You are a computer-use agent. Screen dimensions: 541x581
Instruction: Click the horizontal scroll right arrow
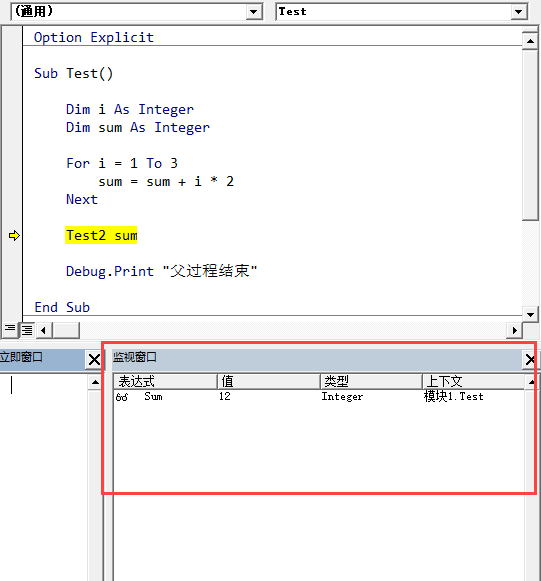(x=514, y=330)
